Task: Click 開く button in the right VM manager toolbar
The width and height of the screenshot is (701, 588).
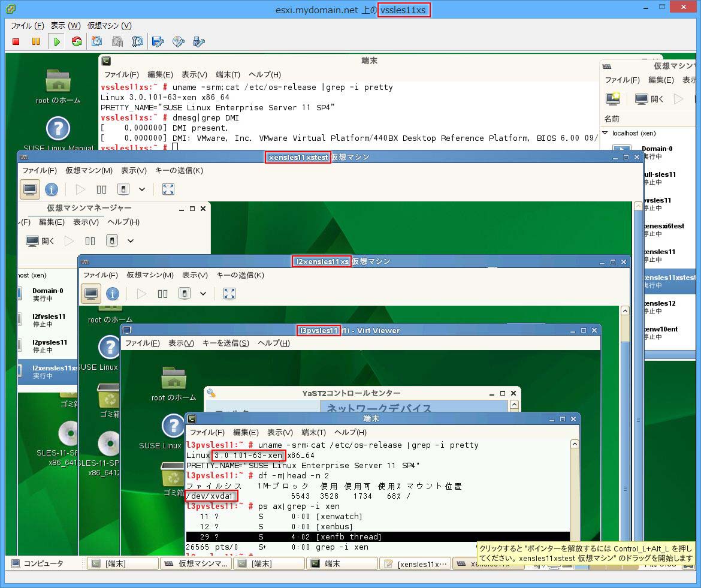Action: (649, 98)
